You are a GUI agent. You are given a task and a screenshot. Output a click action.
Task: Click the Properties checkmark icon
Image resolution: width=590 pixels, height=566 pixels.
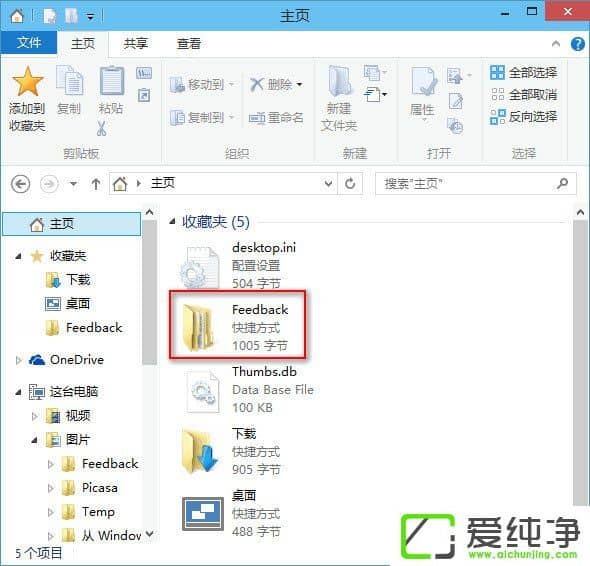coord(424,81)
